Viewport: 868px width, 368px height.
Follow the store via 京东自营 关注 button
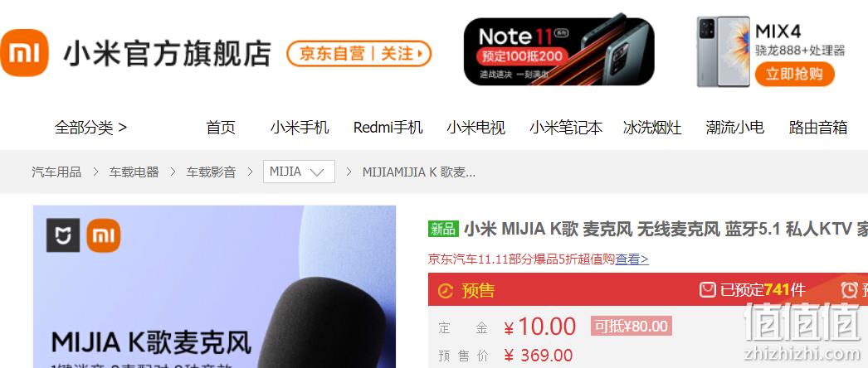[x=358, y=54]
